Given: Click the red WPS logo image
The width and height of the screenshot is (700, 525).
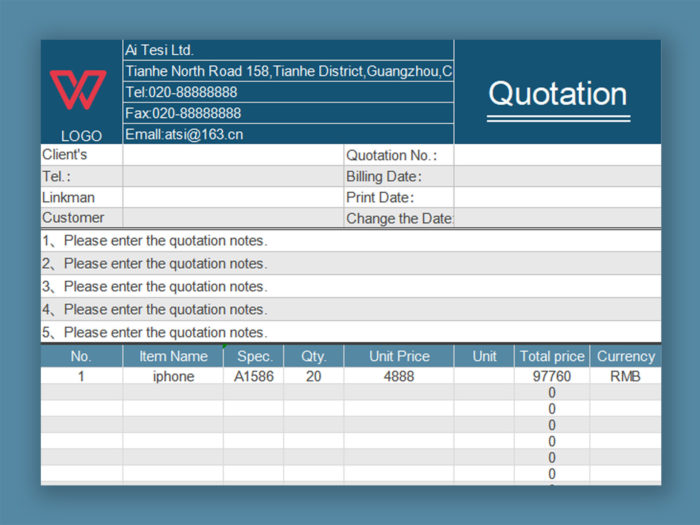Looking at the screenshot, I should point(78,89).
